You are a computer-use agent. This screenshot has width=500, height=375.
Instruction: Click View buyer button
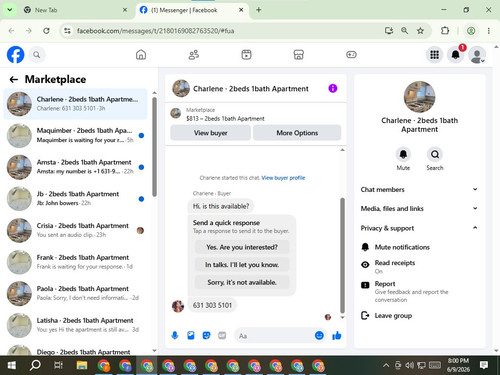[x=210, y=133]
